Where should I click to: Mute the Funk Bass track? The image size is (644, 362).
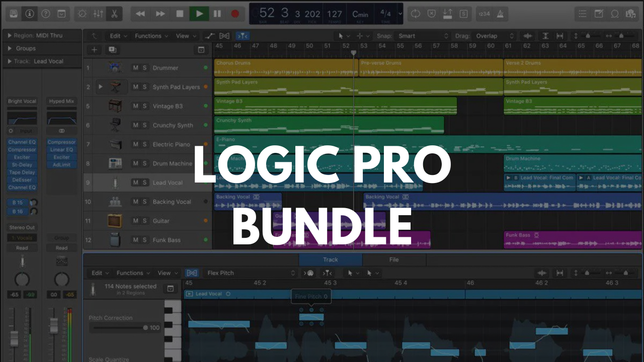coord(135,240)
